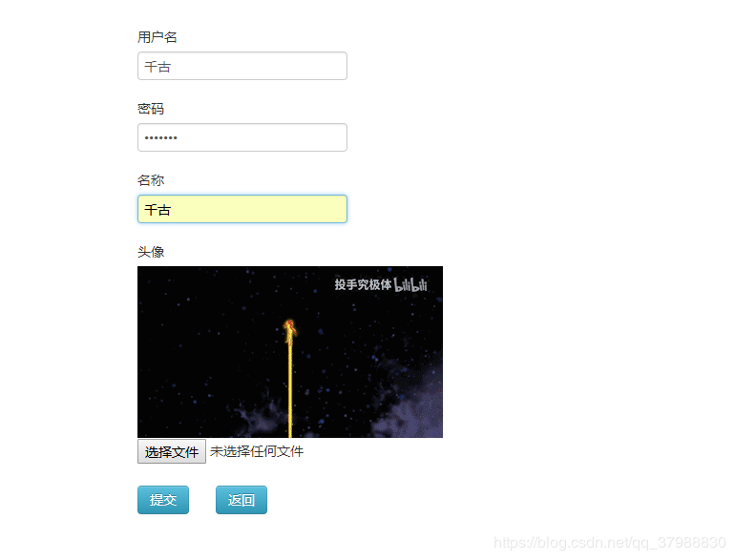This screenshot has width=735, height=560.
Task: Click the 用户名 label
Action: (157, 37)
